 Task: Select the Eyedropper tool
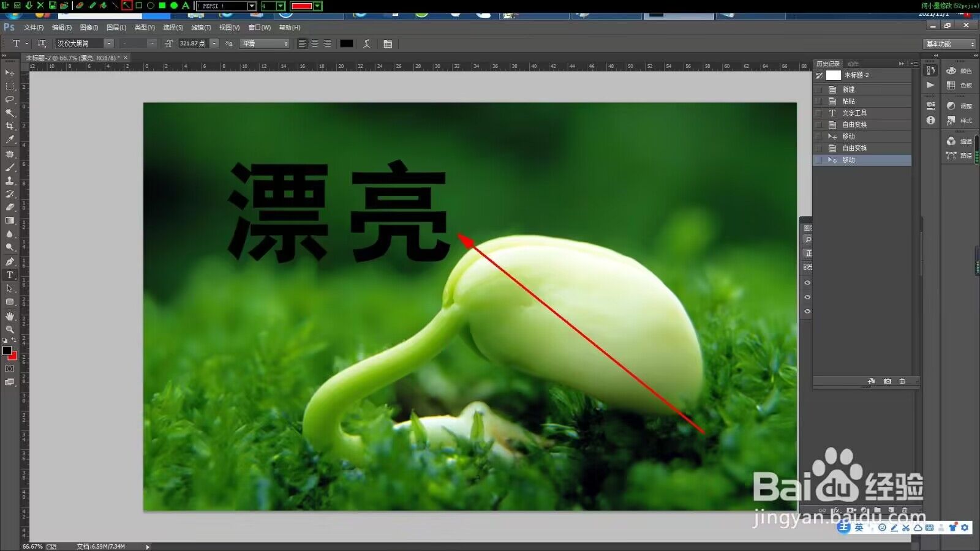pyautogui.click(x=10, y=140)
